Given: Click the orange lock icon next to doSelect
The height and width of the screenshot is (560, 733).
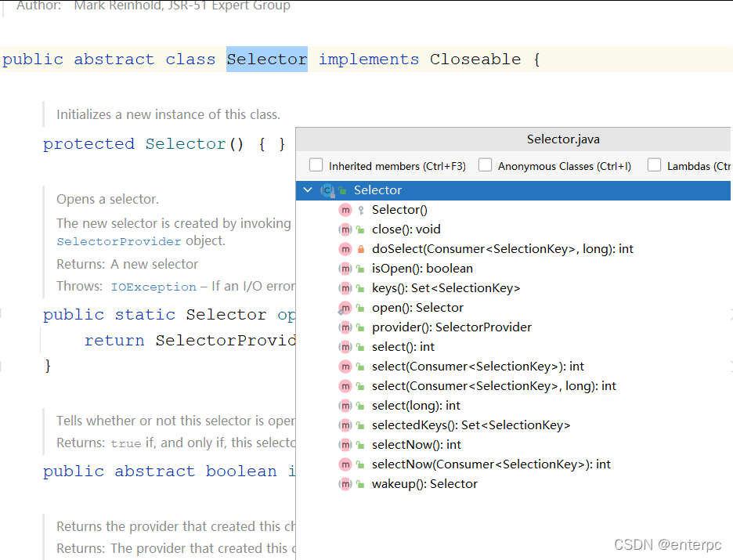Looking at the screenshot, I should (x=361, y=249).
